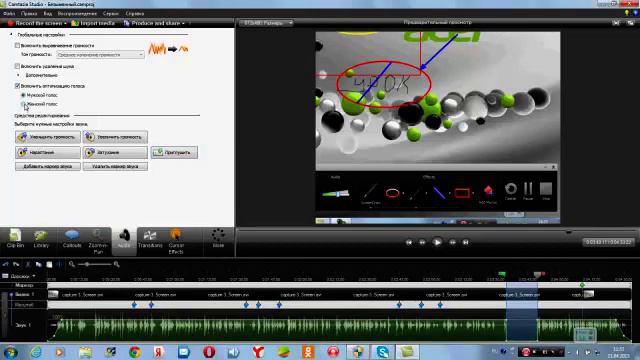
Task: Click the green marker on the marker track
Action: click(x=582, y=285)
